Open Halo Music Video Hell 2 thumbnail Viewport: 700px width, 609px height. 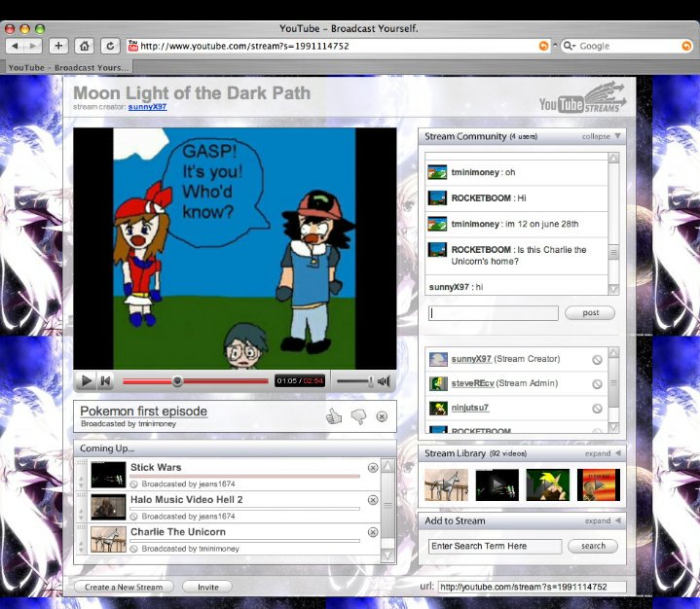tap(108, 507)
